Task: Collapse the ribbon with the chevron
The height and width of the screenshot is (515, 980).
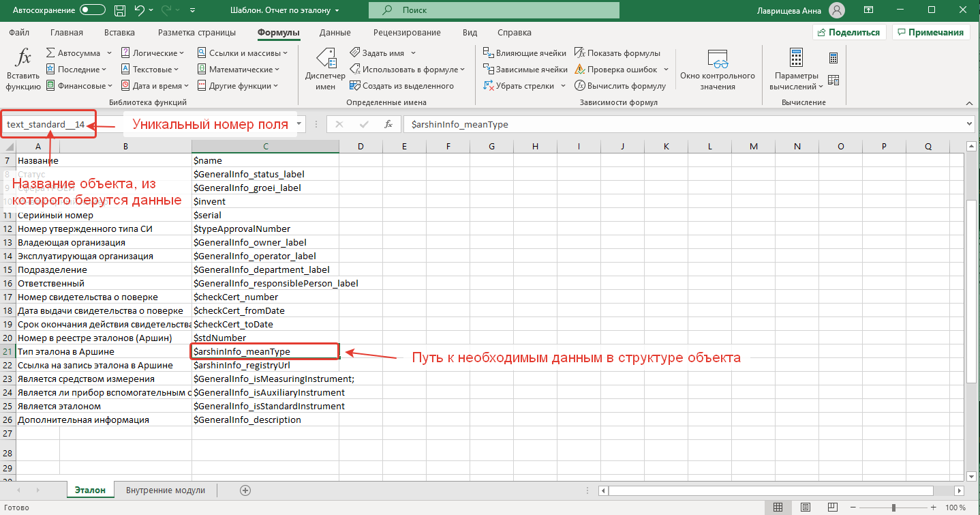Action: (x=969, y=102)
